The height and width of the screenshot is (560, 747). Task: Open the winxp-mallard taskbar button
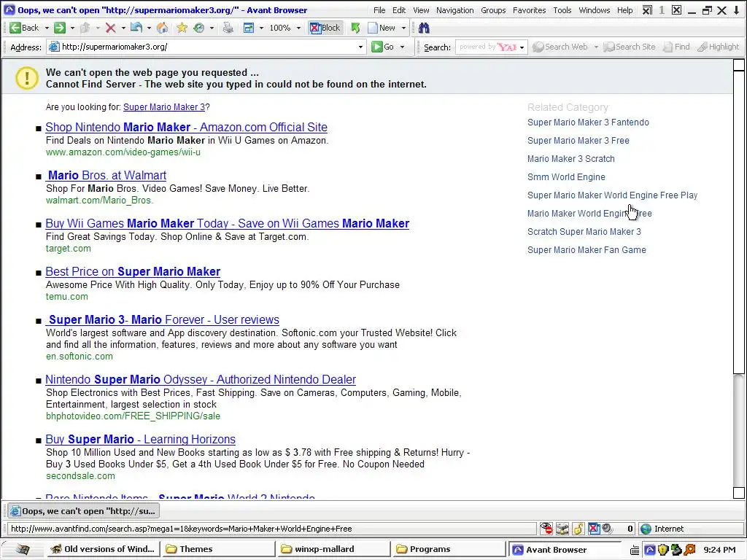pos(333,549)
